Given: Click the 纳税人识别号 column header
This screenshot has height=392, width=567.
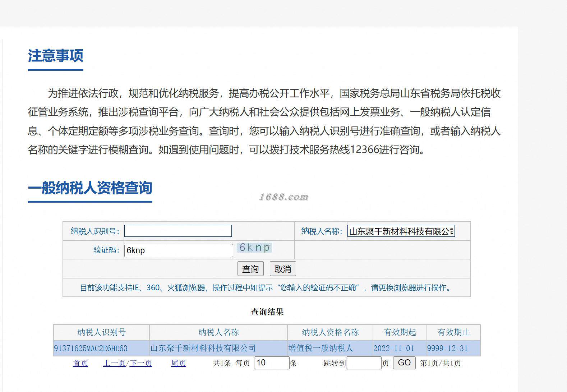Looking at the screenshot, I should (x=101, y=332).
